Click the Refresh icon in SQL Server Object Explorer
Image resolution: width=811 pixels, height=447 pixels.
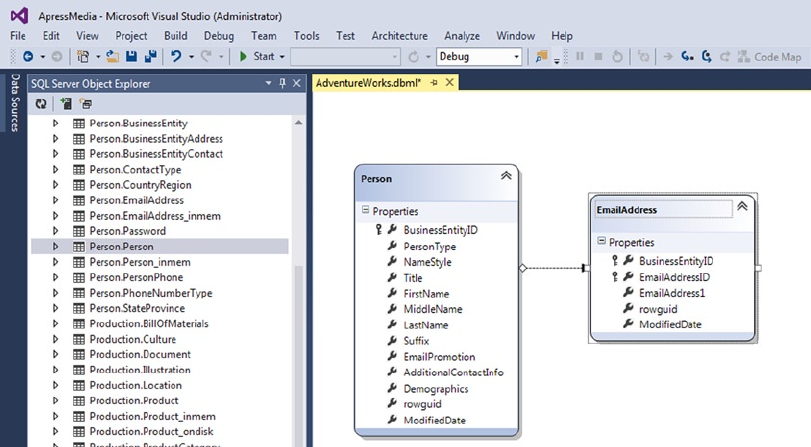coord(41,104)
